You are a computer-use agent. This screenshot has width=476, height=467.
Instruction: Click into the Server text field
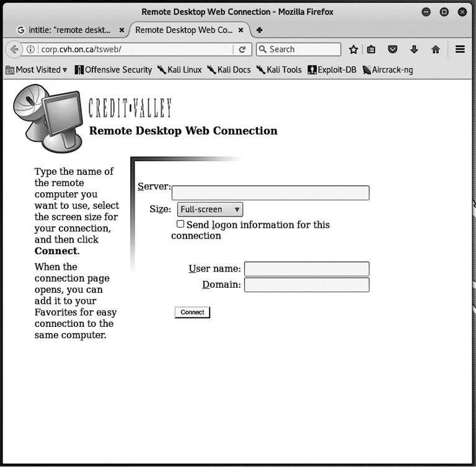pyautogui.click(x=270, y=193)
